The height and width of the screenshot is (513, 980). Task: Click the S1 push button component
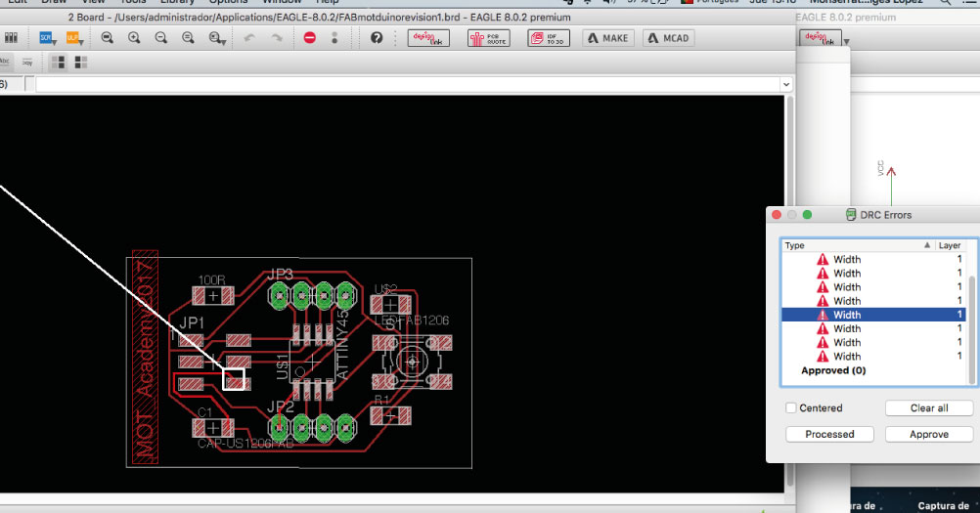coord(412,362)
